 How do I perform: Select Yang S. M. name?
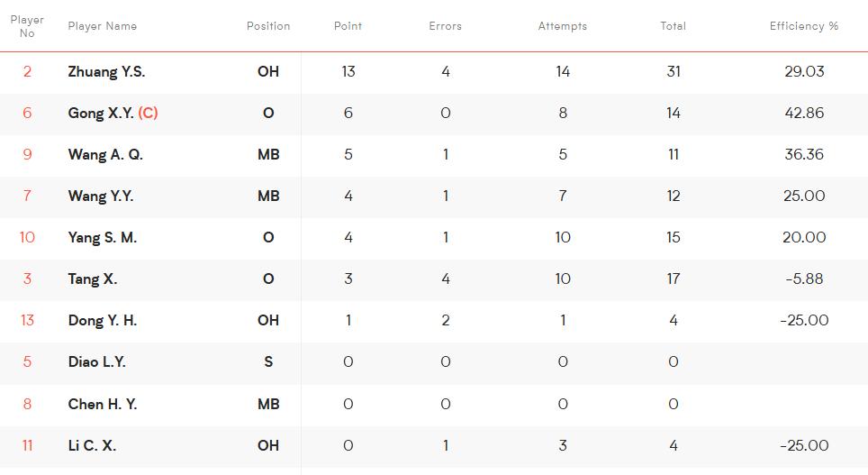pyautogui.click(x=103, y=238)
